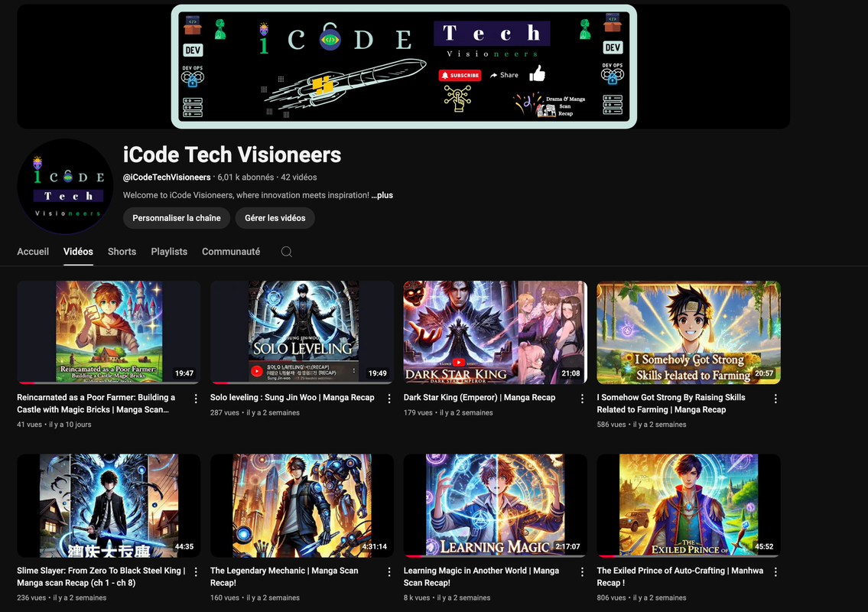Click title Dark Star King (Emperor) | Manga Recap
The height and width of the screenshot is (612, 868).
tap(480, 398)
